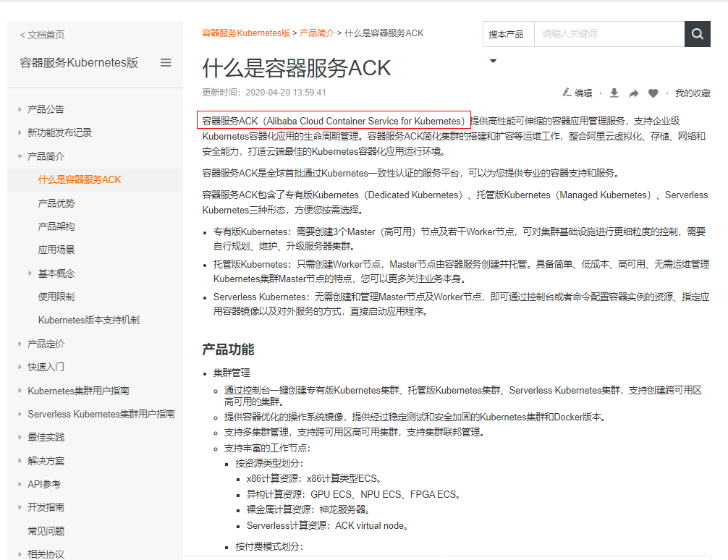Focus the 请输入关键词 search field
The width and height of the screenshot is (728, 560).
pos(609,34)
